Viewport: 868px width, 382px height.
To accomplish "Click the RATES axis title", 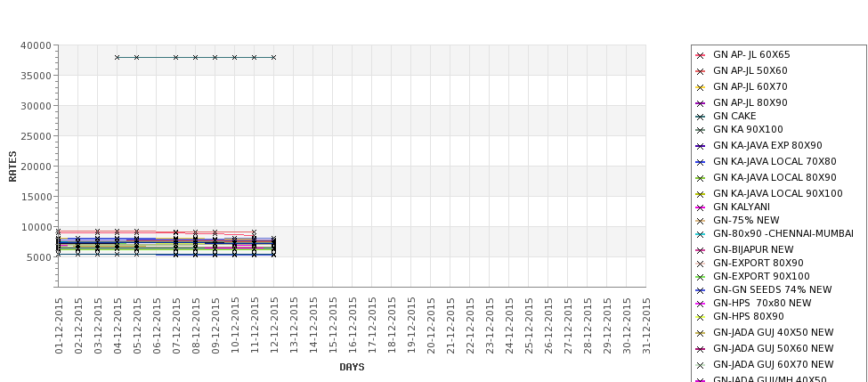I will (x=12, y=167).
